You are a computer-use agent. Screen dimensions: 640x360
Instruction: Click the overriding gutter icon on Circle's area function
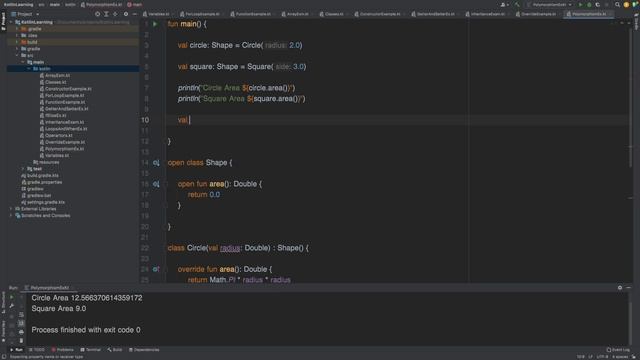(156, 269)
